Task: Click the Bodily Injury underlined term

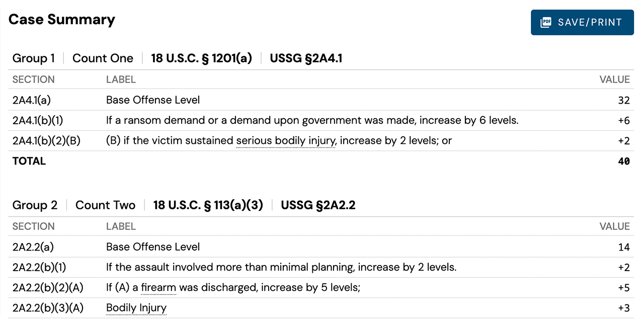Action: (x=136, y=307)
